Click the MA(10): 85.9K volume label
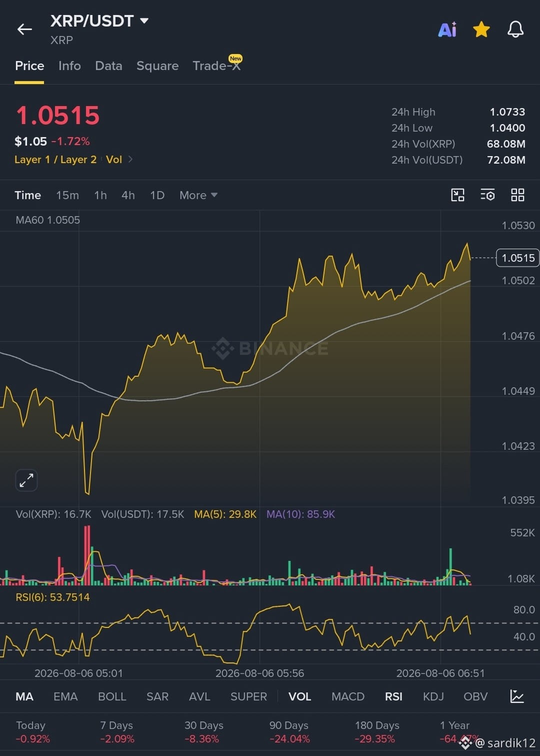540x756 pixels. 300,514
